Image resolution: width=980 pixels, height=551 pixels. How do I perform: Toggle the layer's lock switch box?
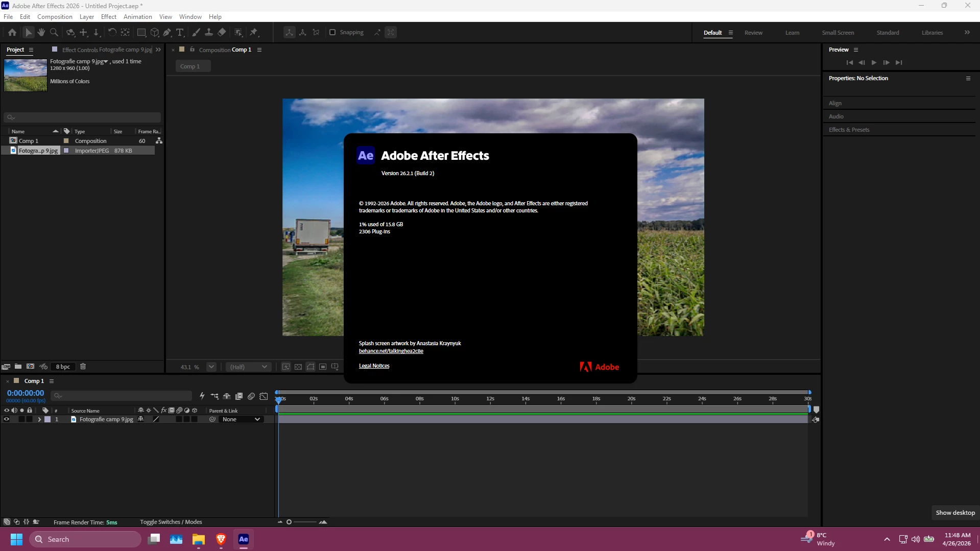coord(30,419)
